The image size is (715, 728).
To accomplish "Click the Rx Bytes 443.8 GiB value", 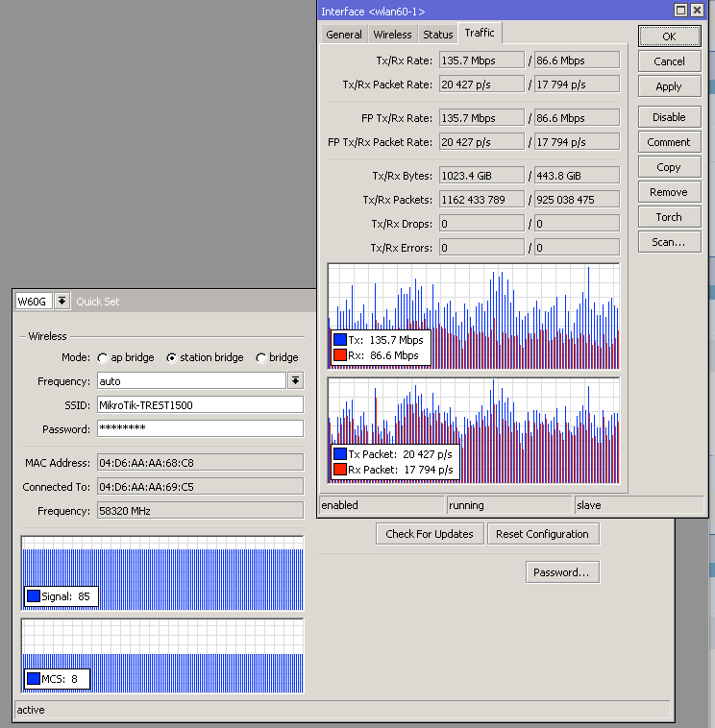I will tap(577, 176).
